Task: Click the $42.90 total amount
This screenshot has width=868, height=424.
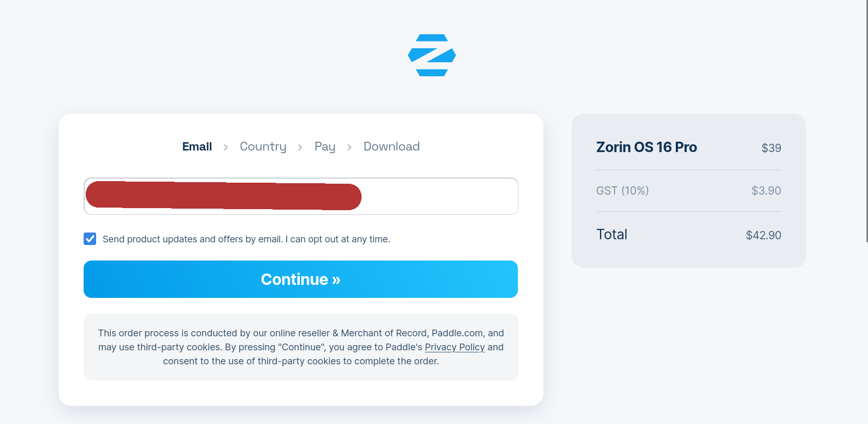Action: pyautogui.click(x=764, y=235)
